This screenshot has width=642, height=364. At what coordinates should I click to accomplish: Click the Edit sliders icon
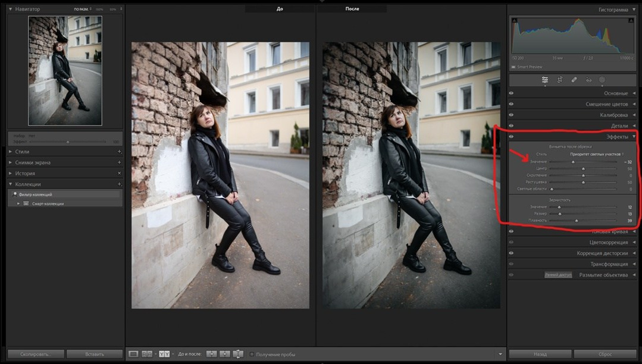[x=545, y=80]
